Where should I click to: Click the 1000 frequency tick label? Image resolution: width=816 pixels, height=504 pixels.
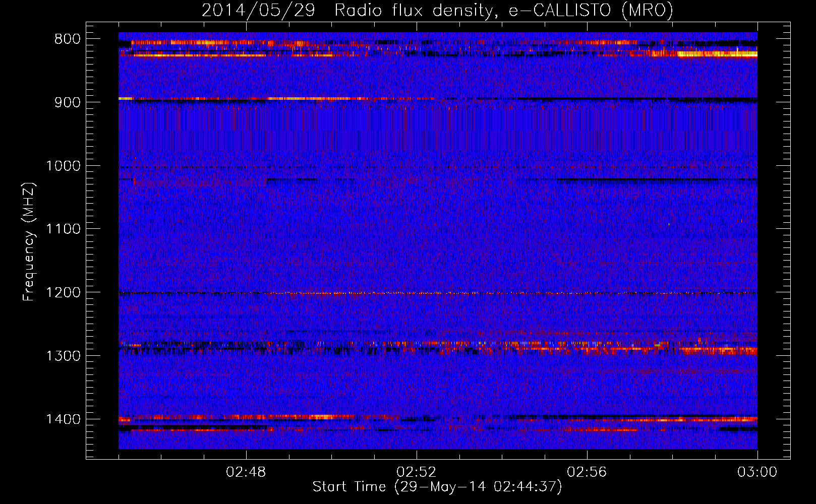click(63, 166)
